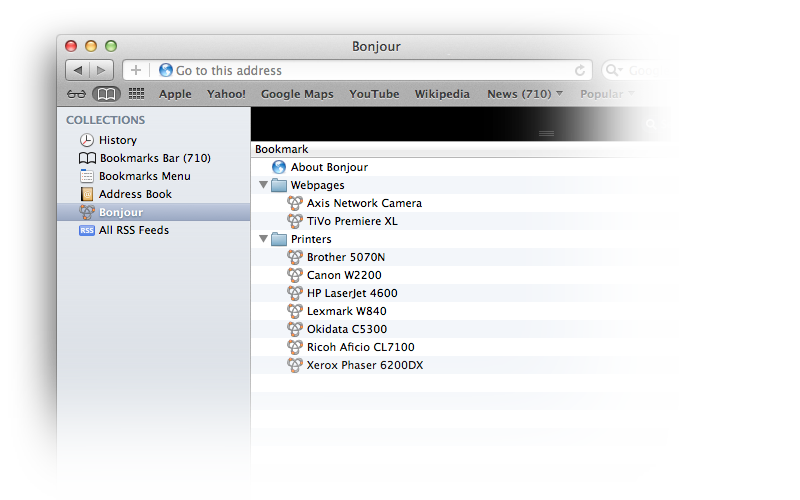This screenshot has height=500, width=800.
Task: Select All RSS Feeds collection
Action: [x=134, y=230]
